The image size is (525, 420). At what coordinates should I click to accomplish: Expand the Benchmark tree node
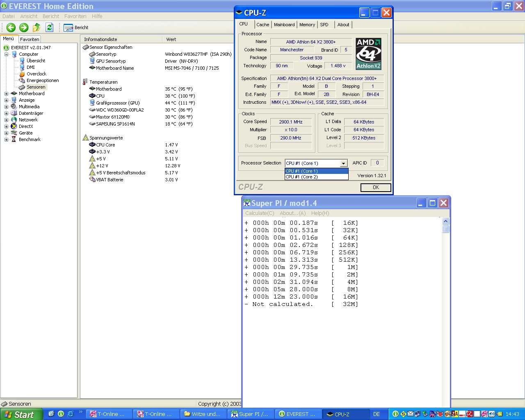[x=6, y=139]
